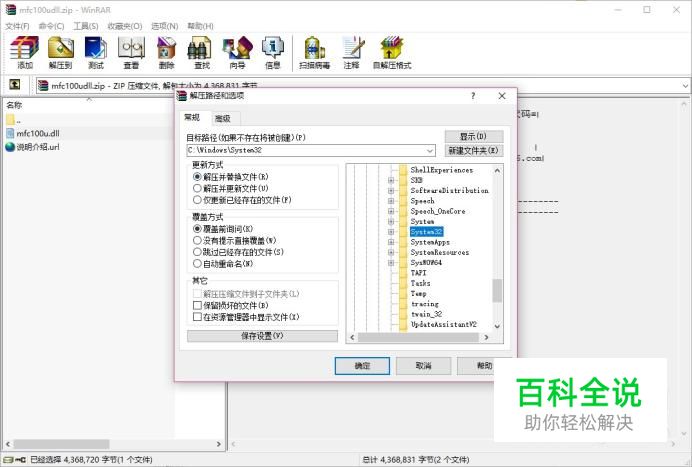Select 仅更新已经存在的文件 radio button
Image resolution: width=692 pixels, height=467 pixels.
click(x=197, y=200)
